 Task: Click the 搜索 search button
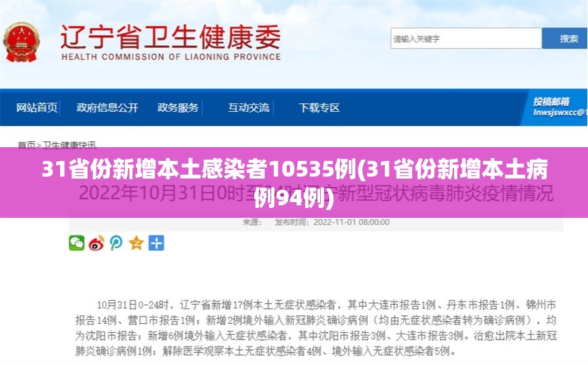click(564, 39)
